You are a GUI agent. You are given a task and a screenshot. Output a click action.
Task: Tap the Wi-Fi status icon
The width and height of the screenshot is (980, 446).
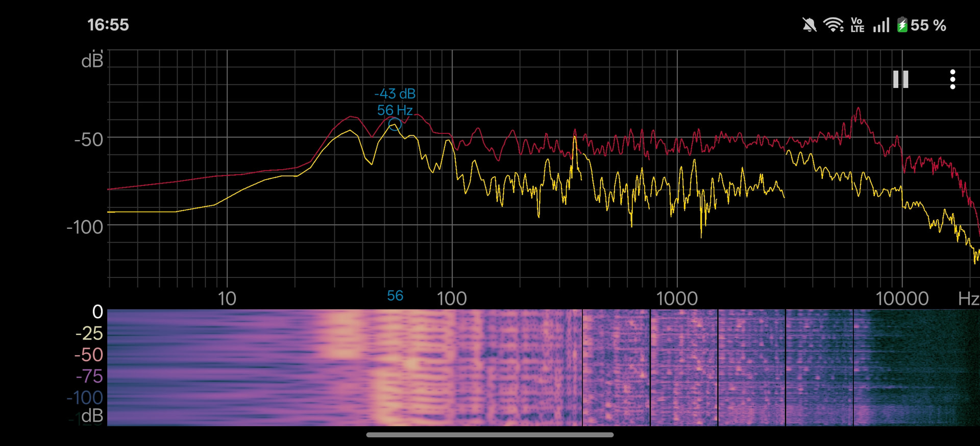(833, 25)
